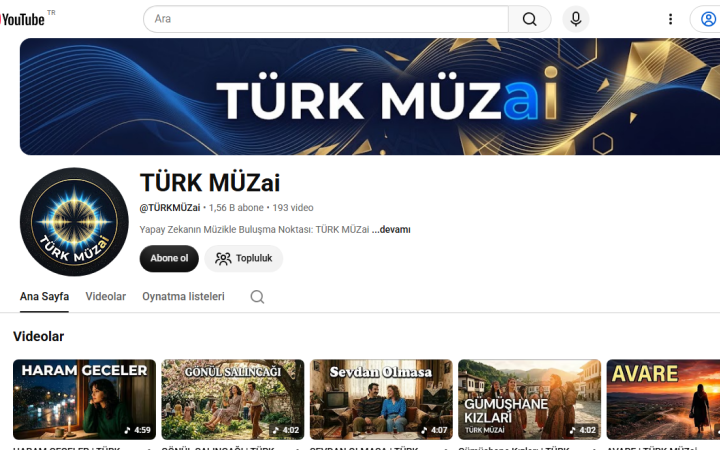Switch to the Videolar tab
Screen dimensions: 720x450
tap(106, 297)
